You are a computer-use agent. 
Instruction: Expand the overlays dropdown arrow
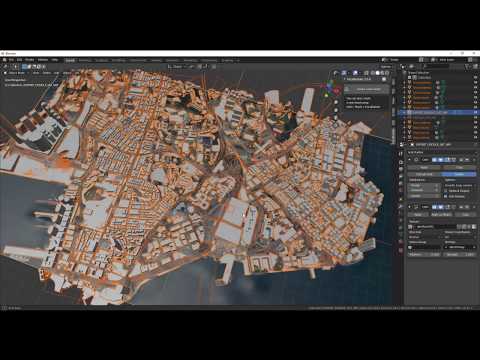coord(360,73)
